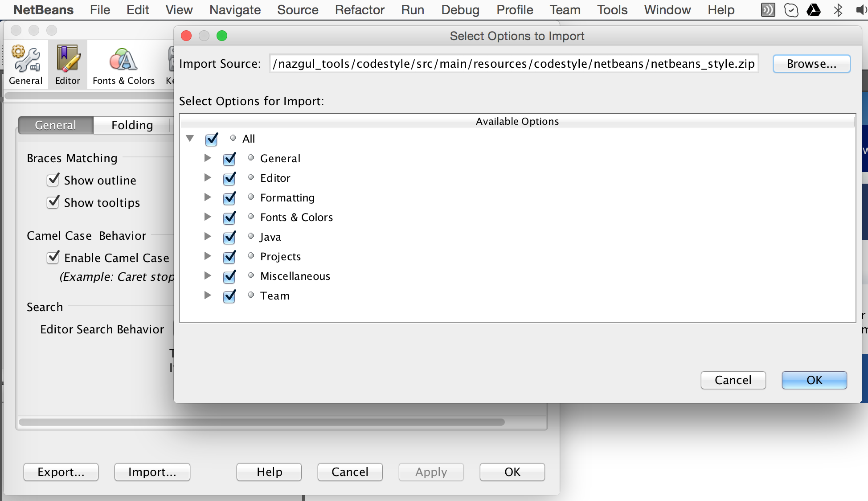Toggle the Fonts & Colors import checkbox
Screen dimensions: 868x501
(229, 218)
